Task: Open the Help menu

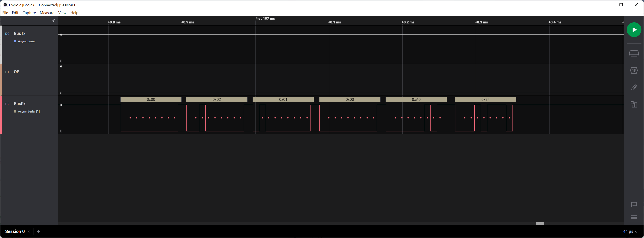Action: point(74,13)
